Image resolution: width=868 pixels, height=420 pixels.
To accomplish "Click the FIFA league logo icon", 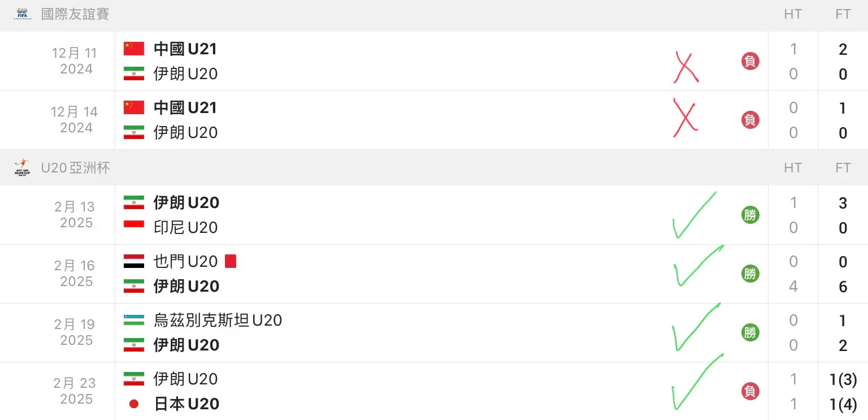I will pyautogui.click(x=22, y=14).
